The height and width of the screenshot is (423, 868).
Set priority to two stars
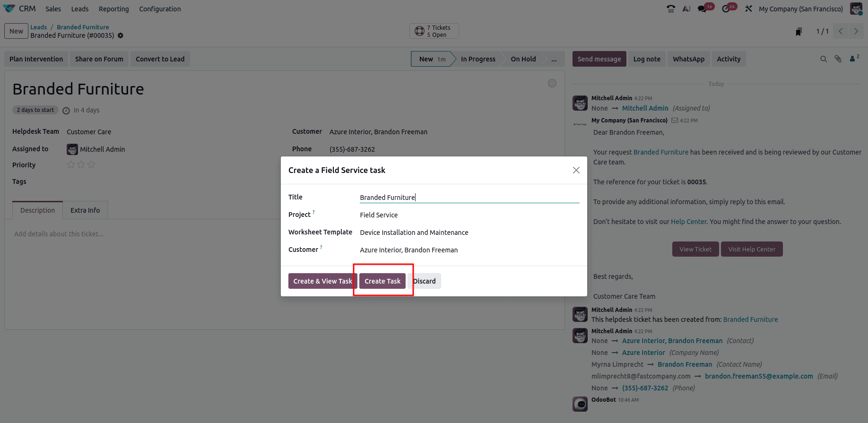click(x=81, y=164)
